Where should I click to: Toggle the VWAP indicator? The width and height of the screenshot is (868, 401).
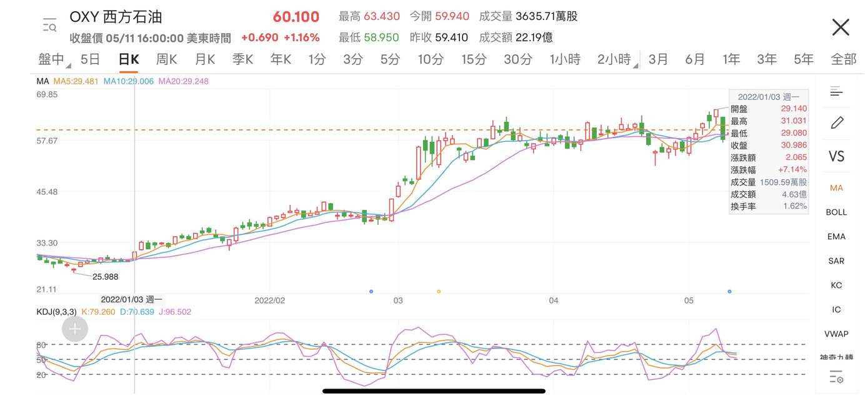836,334
